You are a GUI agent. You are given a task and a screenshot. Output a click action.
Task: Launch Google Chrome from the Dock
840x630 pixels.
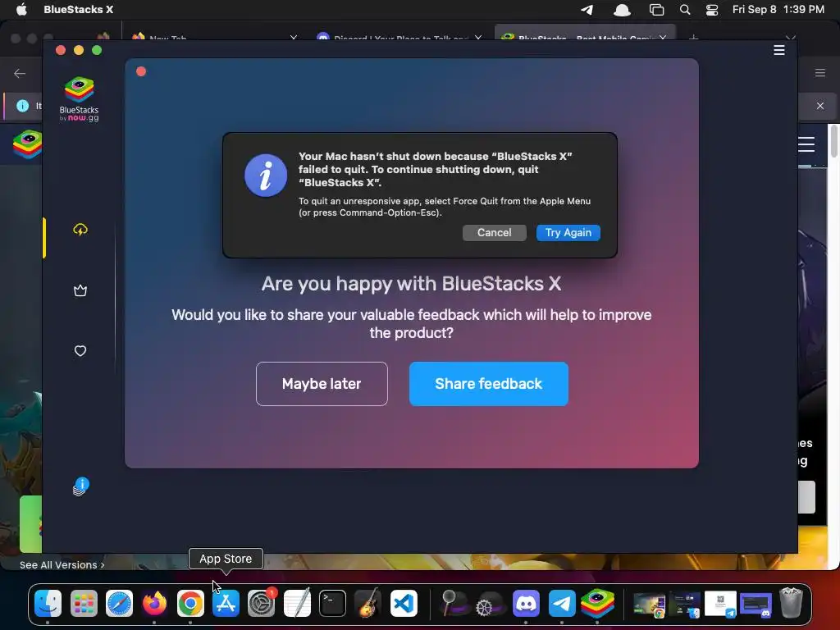coord(190,604)
